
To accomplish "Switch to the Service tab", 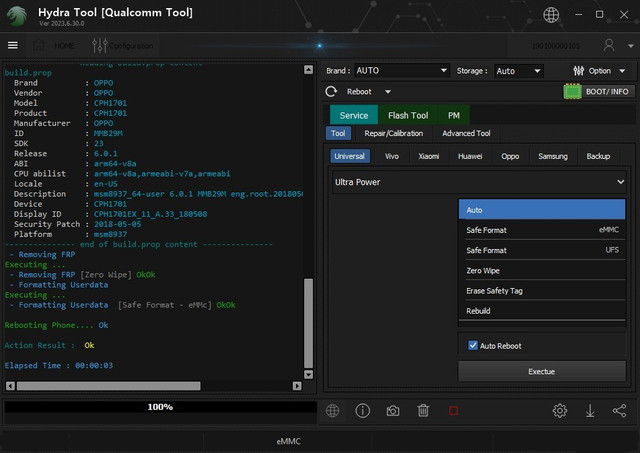I will tap(353, 115).
